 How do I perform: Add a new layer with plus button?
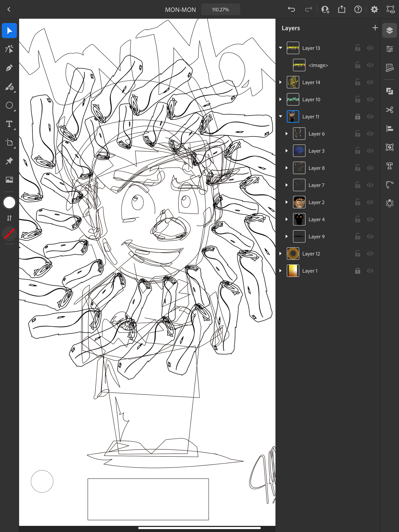click(x=375, y=28)
